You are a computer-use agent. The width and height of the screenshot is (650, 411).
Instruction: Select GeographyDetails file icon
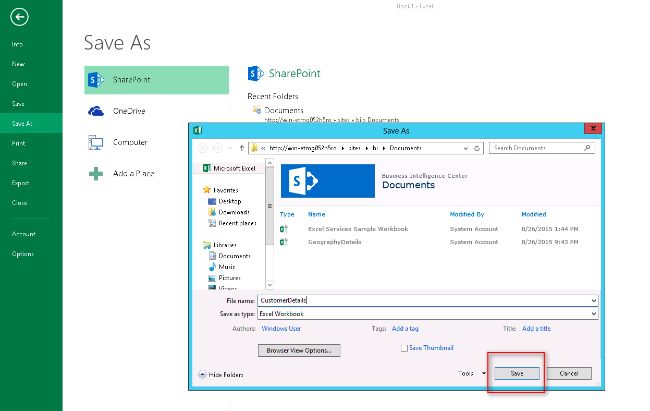click(284, 241)
